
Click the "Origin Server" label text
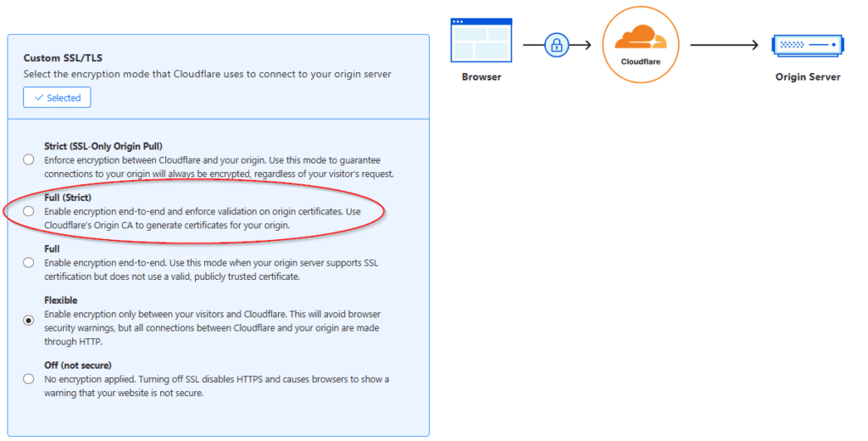(808, 77)
